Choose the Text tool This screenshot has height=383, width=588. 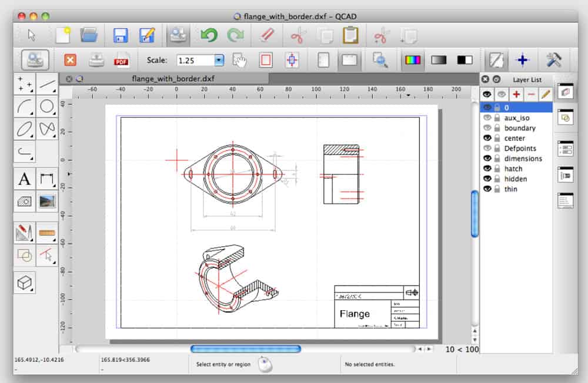(24, 179)
